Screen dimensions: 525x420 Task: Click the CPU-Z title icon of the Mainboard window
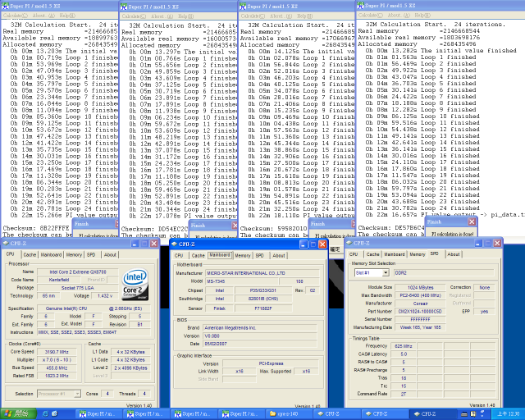click(x=174, y=244)
